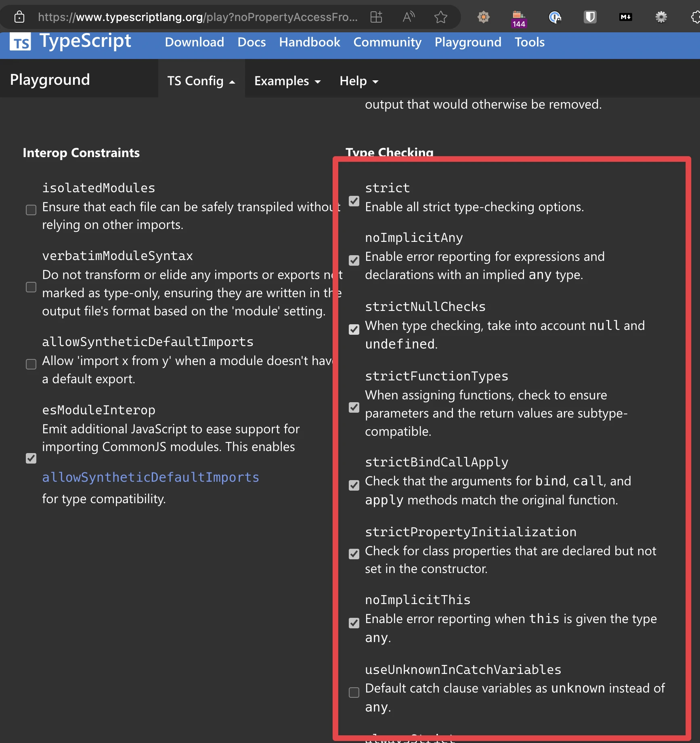Toggle strictPropertyInitialization checkbox
This screenshot has height=743, width=700.
(x=354, y=554)
